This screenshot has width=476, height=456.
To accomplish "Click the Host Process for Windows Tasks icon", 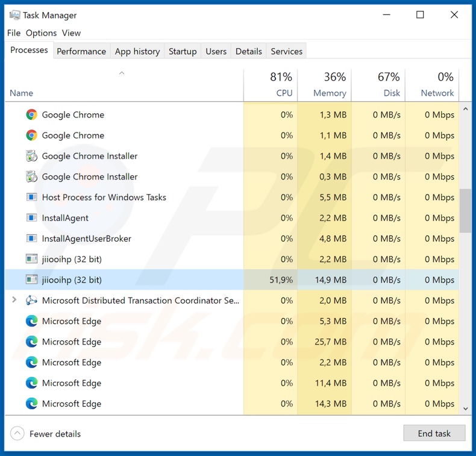I will point(31,197).
